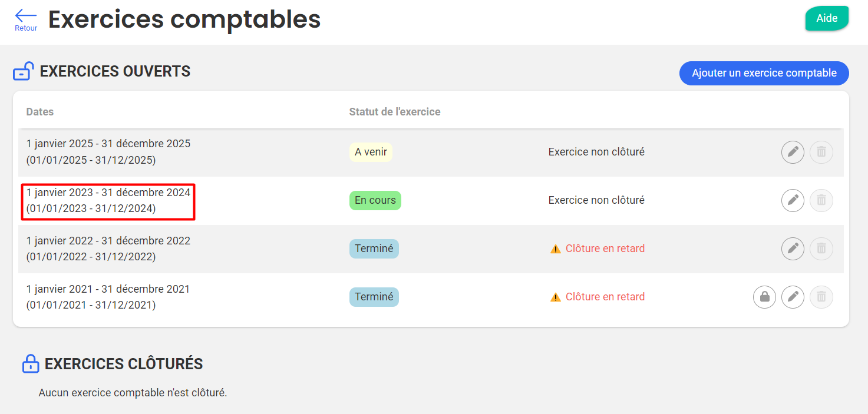Click the Statut de l'exercice column header
This screenshot has width=868, height=414.
coord(395,112)
